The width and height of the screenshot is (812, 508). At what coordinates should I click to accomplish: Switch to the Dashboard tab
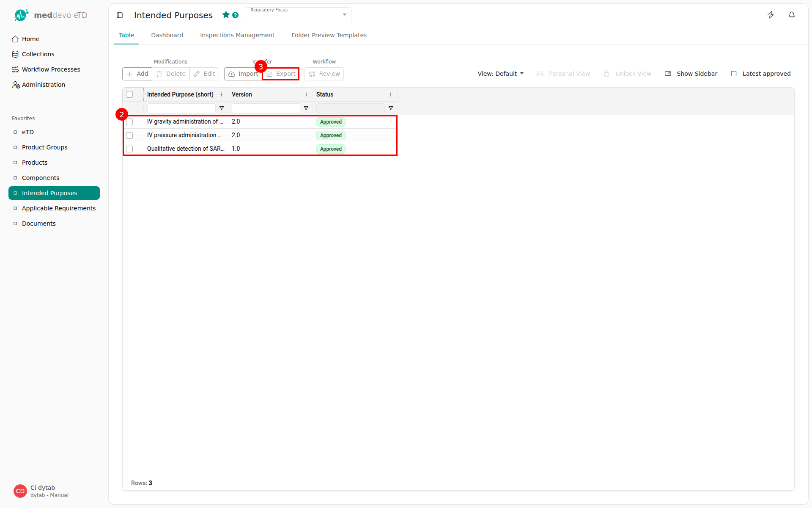pos(167,35)
